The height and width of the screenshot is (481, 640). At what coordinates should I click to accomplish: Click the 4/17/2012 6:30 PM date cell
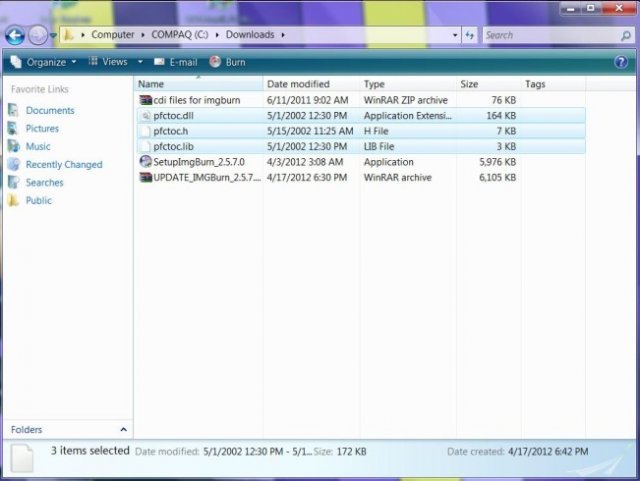coord(307,178)
